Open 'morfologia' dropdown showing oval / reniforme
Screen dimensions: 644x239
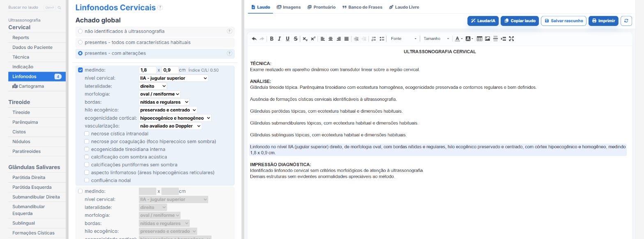160,94
